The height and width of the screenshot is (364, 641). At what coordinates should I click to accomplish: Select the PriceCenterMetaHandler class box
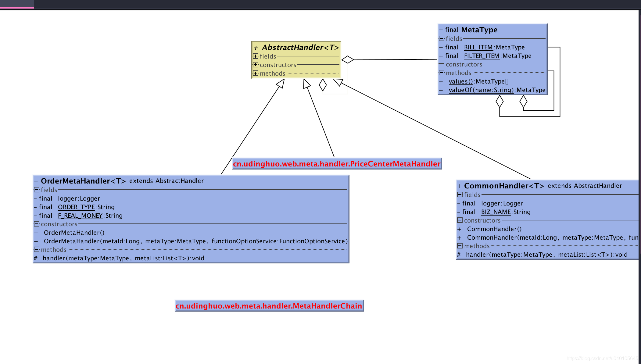tap(337, 164)
